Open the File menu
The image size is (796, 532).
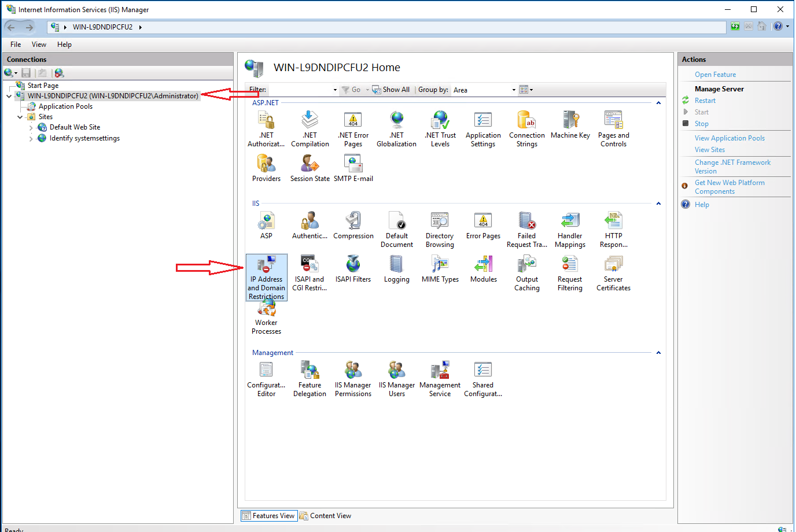pos(16,45)
